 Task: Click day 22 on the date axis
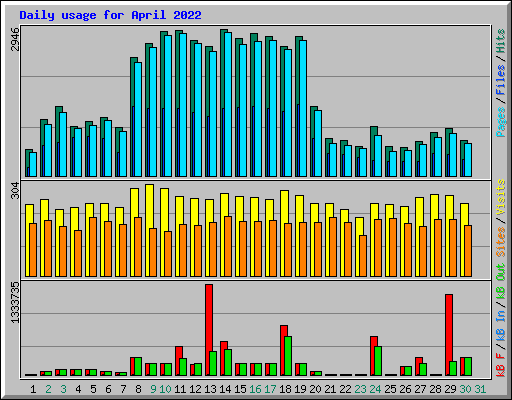pos(345,389)
